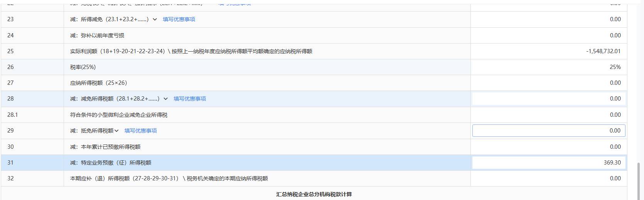Open 填写优惠事项 link in row 28
Screen dimensions: 644x200
click(x=190, y=99)
